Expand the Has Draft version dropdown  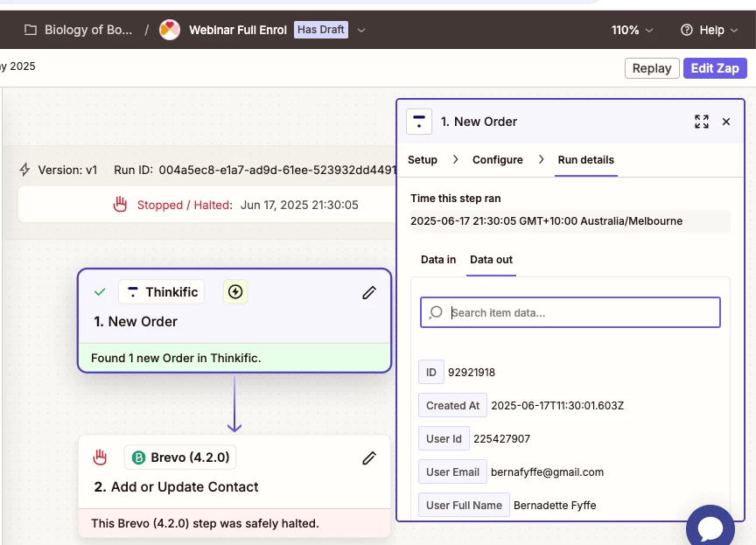pos(361,31)
